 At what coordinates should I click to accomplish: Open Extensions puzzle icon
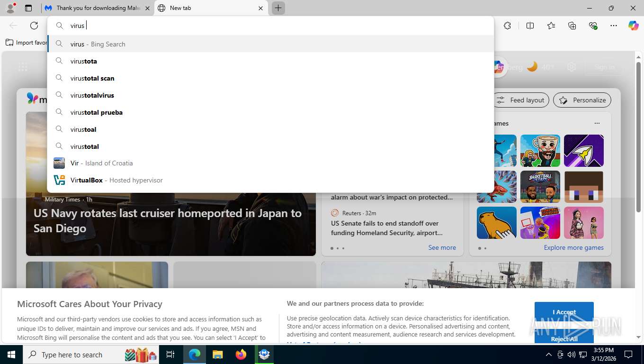(507, 26)
